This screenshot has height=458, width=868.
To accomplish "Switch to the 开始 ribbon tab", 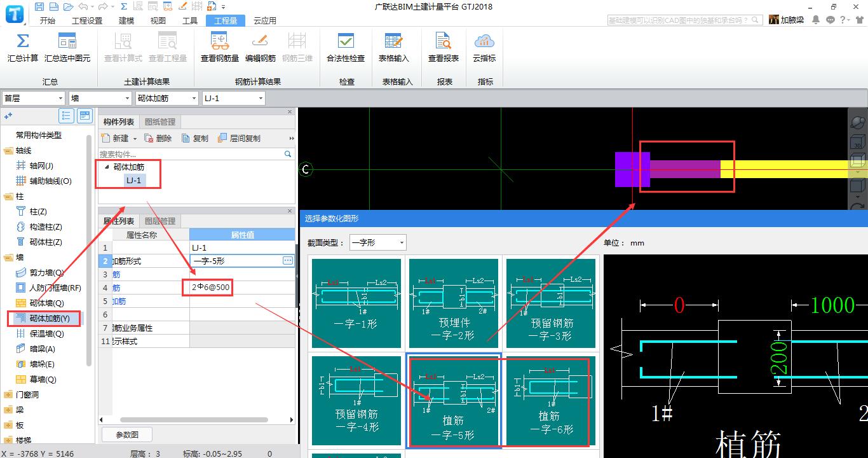I will point(47,20).
